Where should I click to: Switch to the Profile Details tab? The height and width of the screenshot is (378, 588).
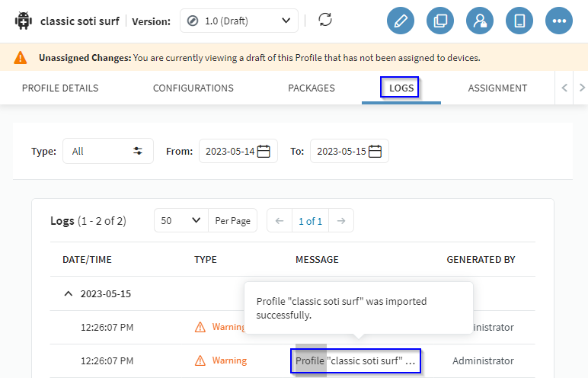pos(60,88)
